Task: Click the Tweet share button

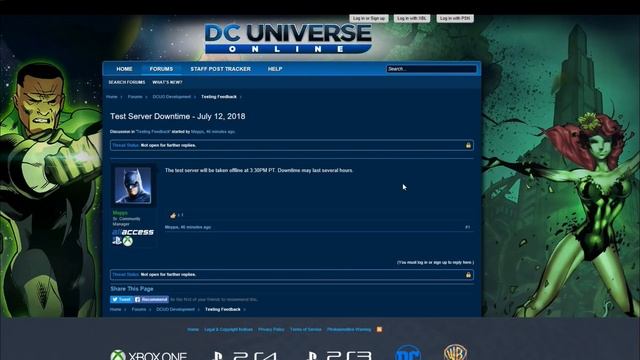Action: click(121, 300)
